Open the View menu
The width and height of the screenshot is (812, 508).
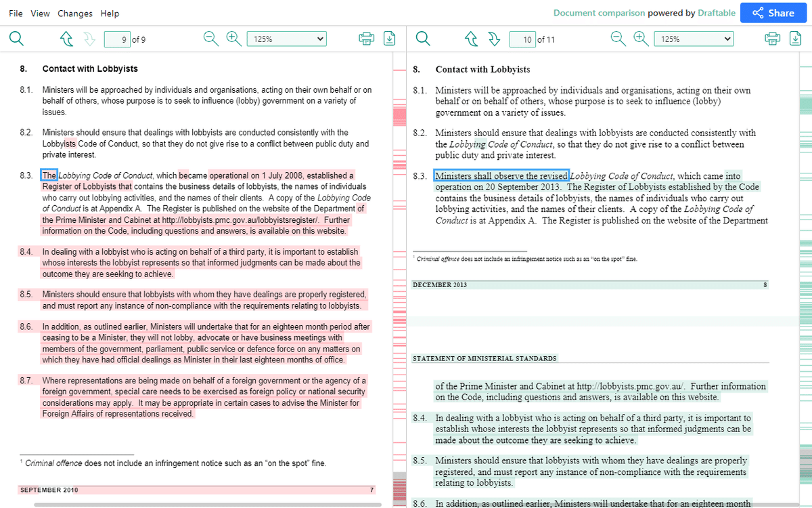click(40, 13)
